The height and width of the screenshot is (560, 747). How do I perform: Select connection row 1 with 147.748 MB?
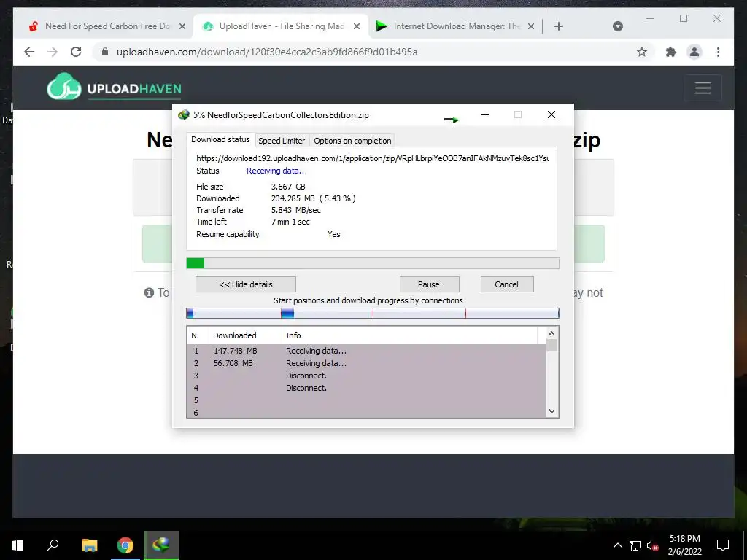point(366,351)
